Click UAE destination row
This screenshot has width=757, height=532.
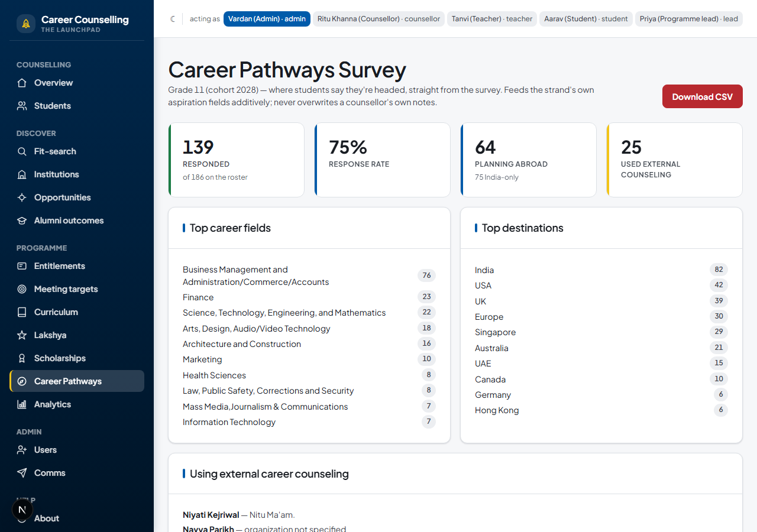(601, 364)
